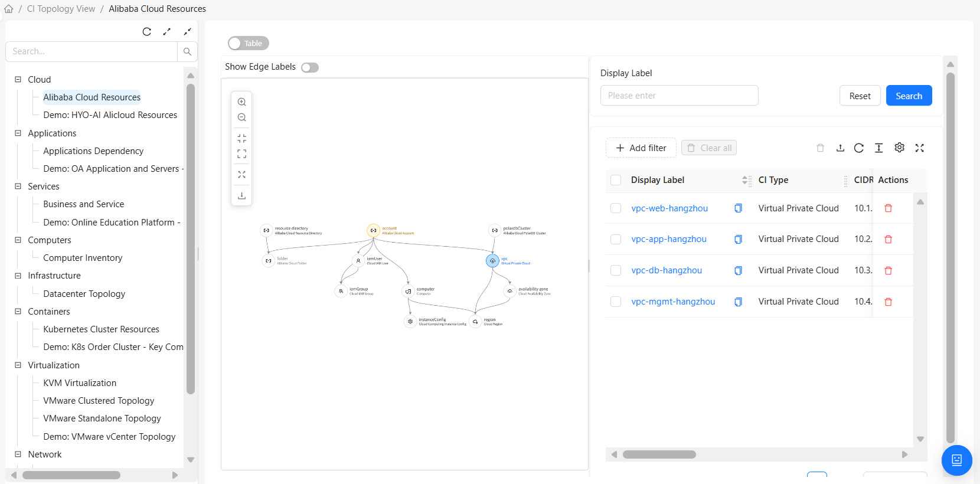Click the Reset button
Screen dimensions: 980x484
tap(860, 96)
